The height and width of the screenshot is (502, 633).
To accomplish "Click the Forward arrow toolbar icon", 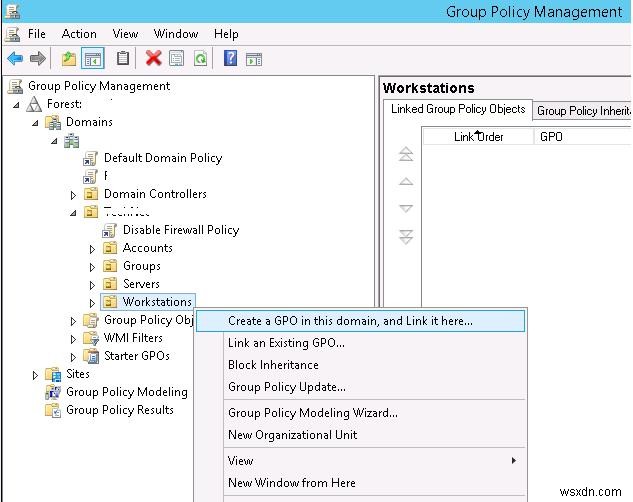I will [38, 59].
